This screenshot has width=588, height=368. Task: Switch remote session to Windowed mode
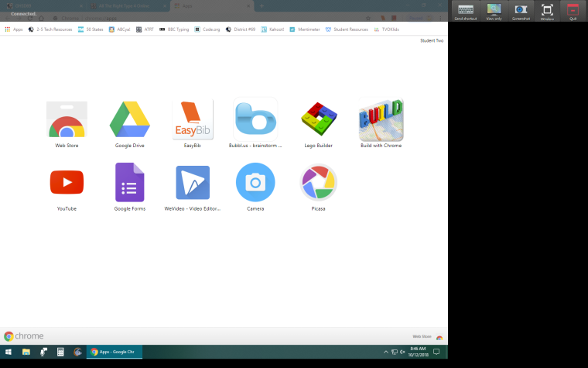pos(547,12)
